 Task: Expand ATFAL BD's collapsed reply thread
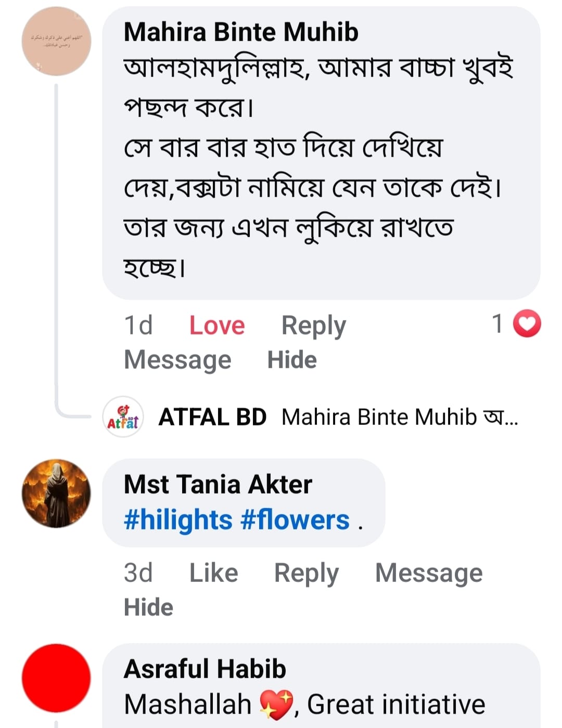338,417
